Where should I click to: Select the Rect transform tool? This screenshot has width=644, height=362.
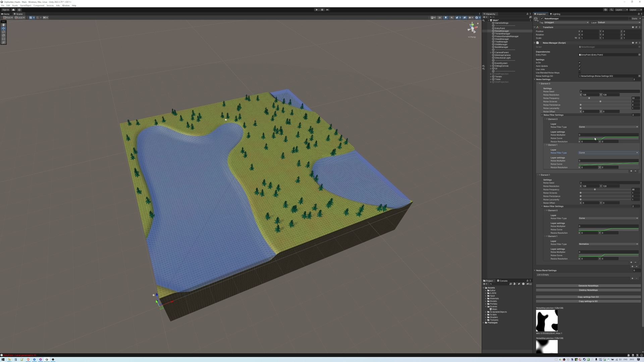tap(3, 39)
